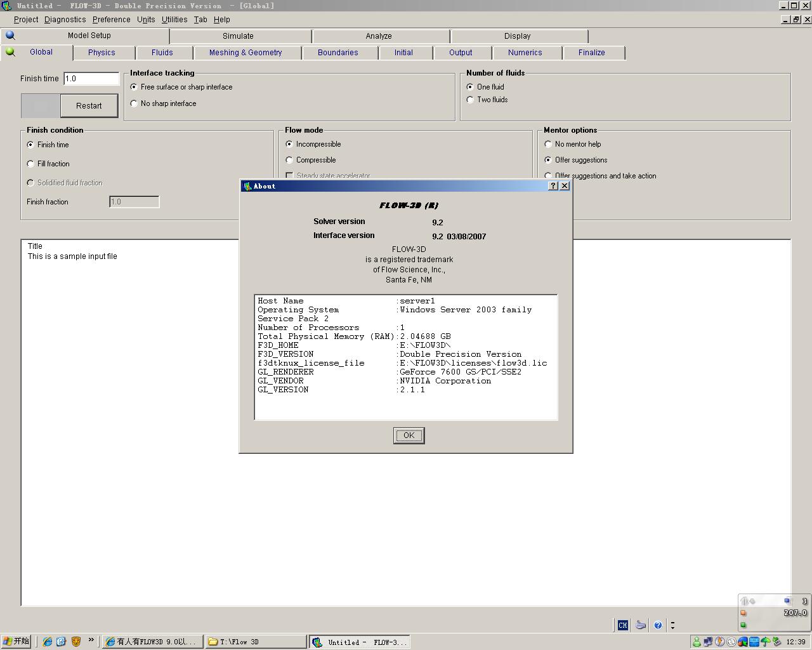Select No mentor help option
Viewport: 812px width, 650px height.
[548, 144]
